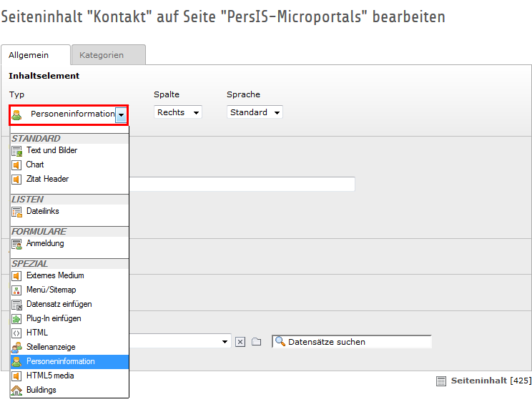Click the Plug-In einfügen icon

[x=16, y=319]
